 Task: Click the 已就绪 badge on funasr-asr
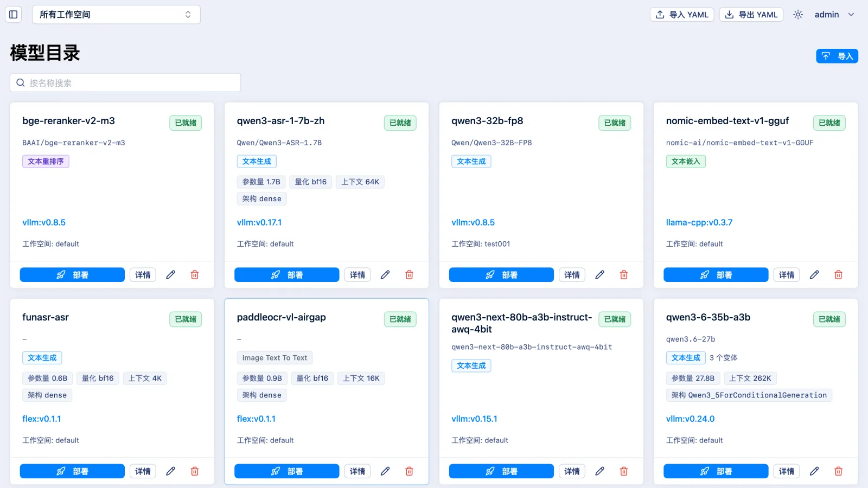click(x=186, y=319)
